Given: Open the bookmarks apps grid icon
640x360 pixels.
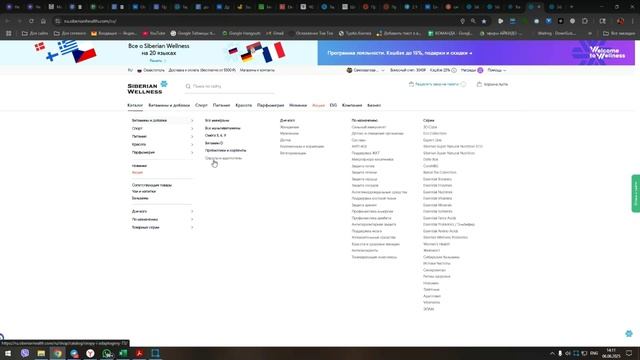Looking at the screenshot, I should coord(9,33).
